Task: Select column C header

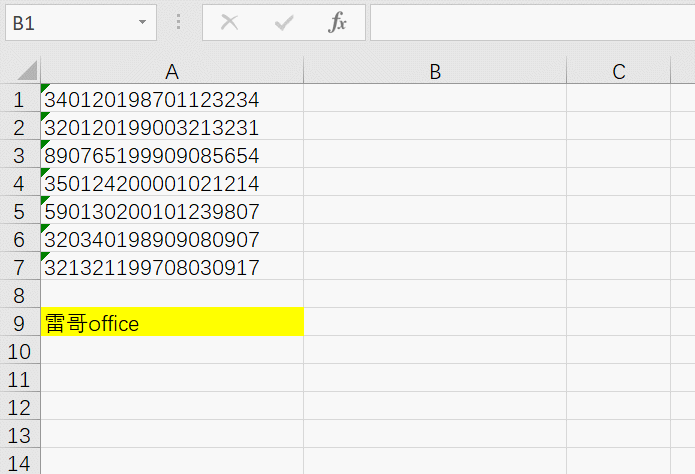Action: [618, 71]
